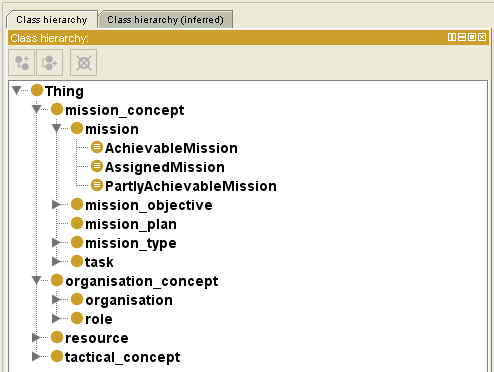
Task: Select the AchievableMission class
Action: click(x=171, y=148)
